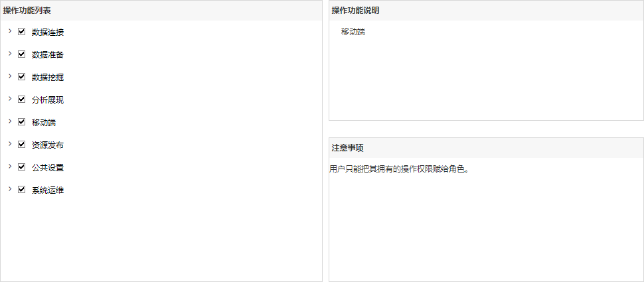Select the 移动端 label in the tree
This screenshot has width=644, height=282.
[x=44, y=123]
